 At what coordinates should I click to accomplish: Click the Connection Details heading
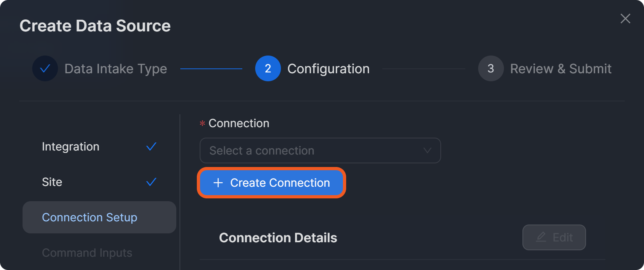pos(278,238)
